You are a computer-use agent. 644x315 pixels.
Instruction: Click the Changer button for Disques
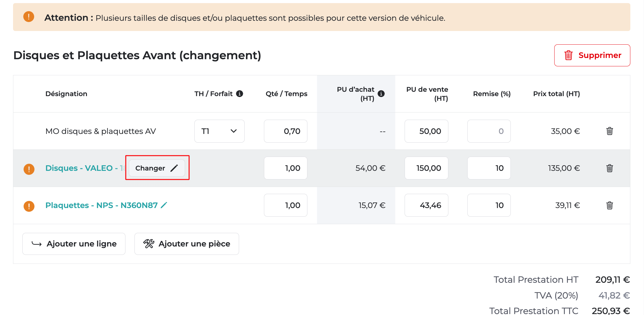157,168
